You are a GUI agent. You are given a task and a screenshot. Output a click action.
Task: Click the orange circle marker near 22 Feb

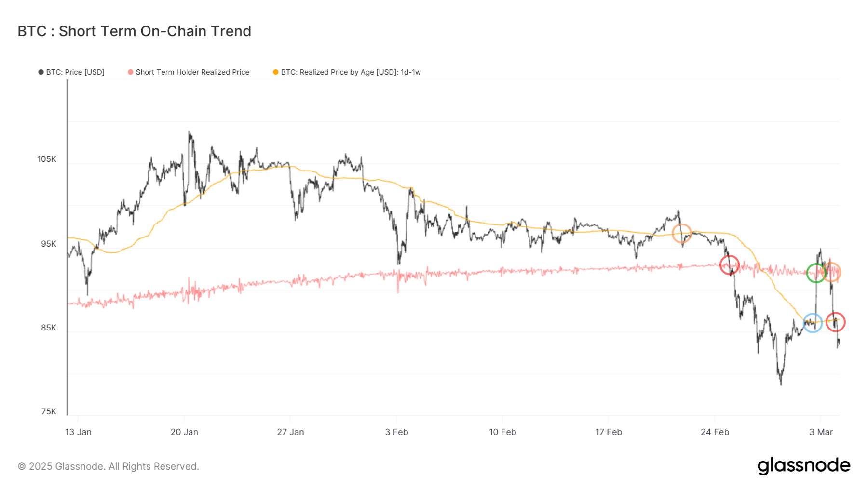click(681, 234)
